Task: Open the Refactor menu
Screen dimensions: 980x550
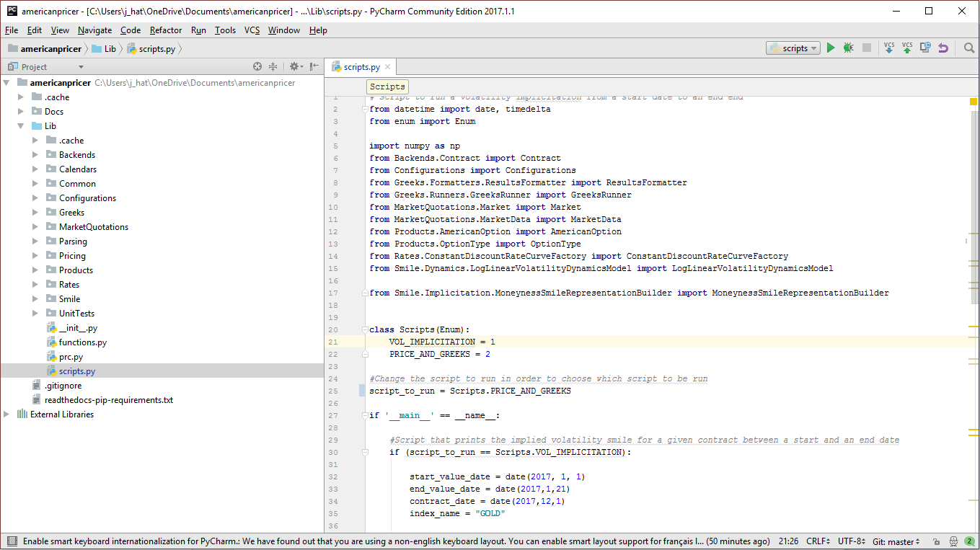Action: 166,30
